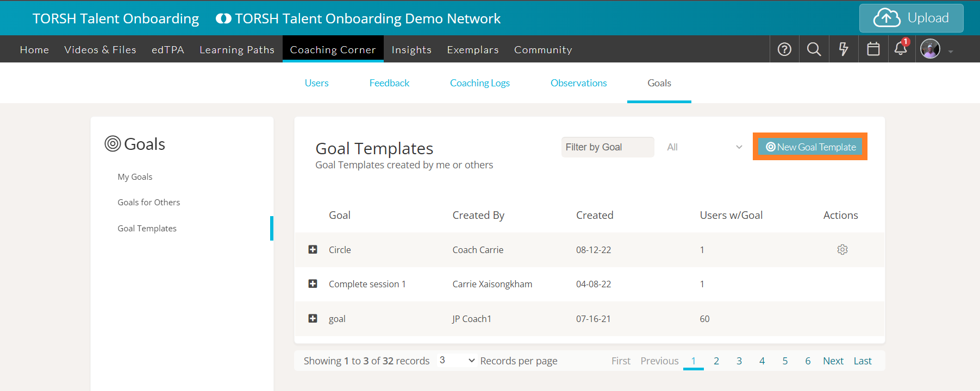Expand the Complete session 1 row
Screen dimensions: 980x391
[313, 284]
